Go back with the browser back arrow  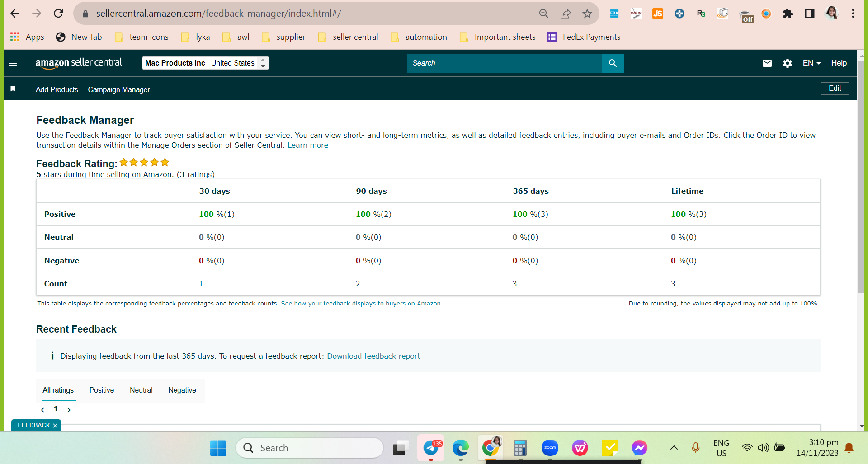point(15,14)
